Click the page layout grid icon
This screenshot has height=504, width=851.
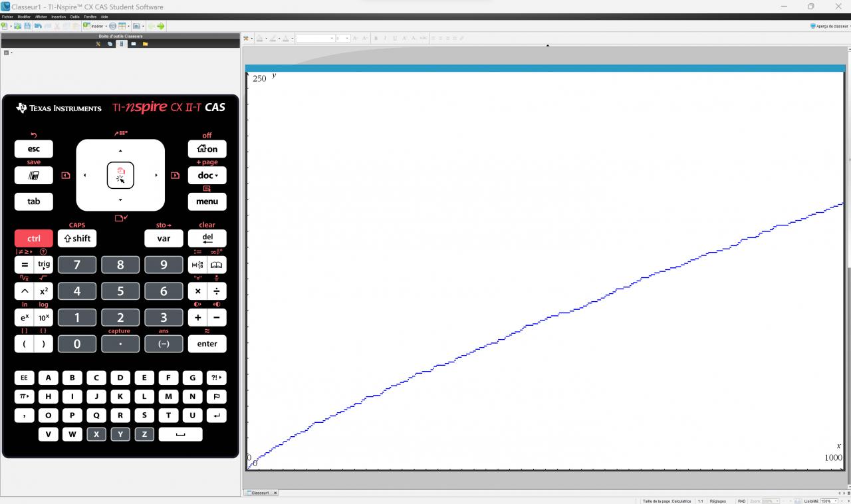[x=123, y=26]
